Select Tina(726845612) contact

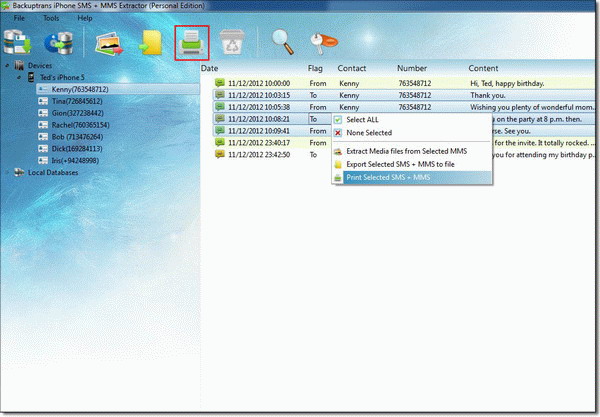tap(77, 101)
